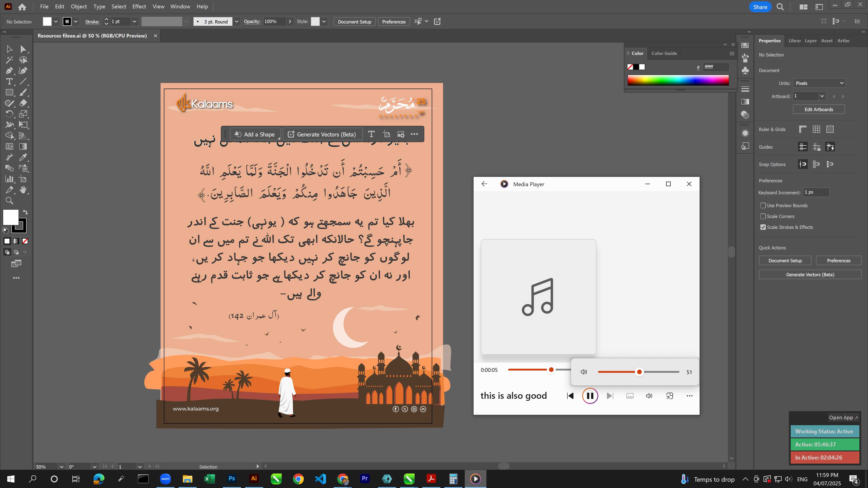
Task: Select the Magic Wand tool
Action: 9,60
